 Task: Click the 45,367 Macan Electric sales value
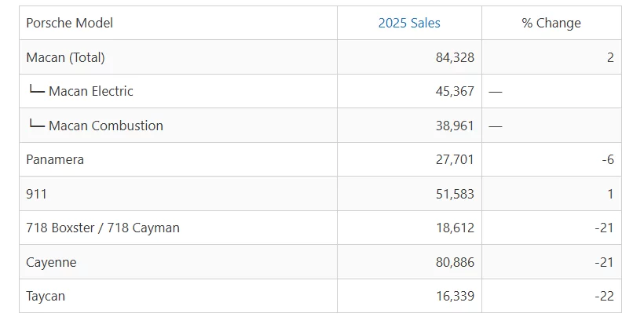pos(455,91)
